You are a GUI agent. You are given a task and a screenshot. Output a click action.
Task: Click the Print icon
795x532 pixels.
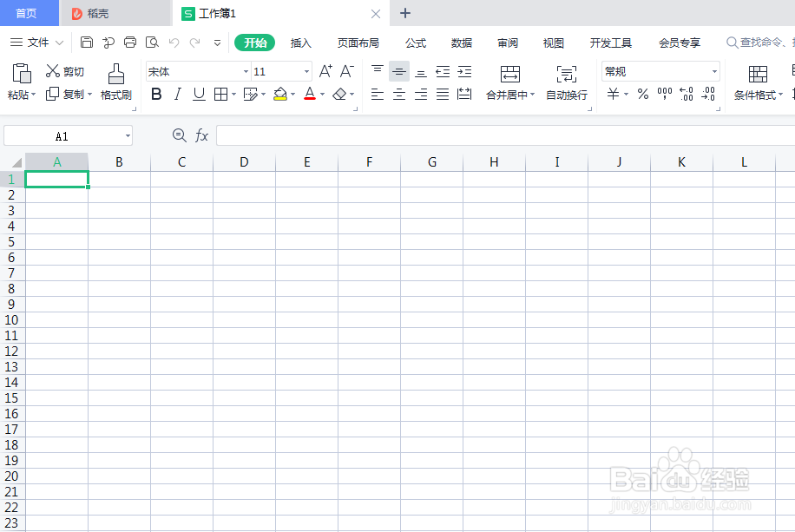coord(130,43)
